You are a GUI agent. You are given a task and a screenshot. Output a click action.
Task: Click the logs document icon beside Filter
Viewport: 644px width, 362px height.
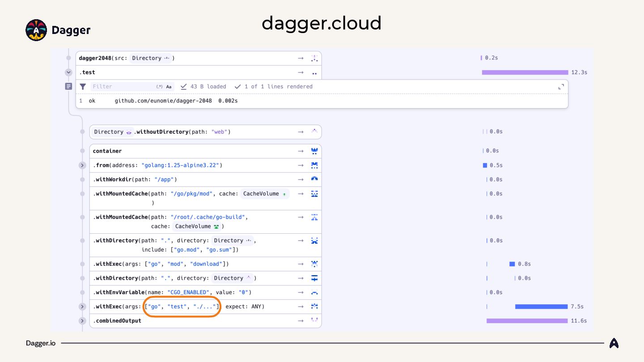click(x=68, y=86)
